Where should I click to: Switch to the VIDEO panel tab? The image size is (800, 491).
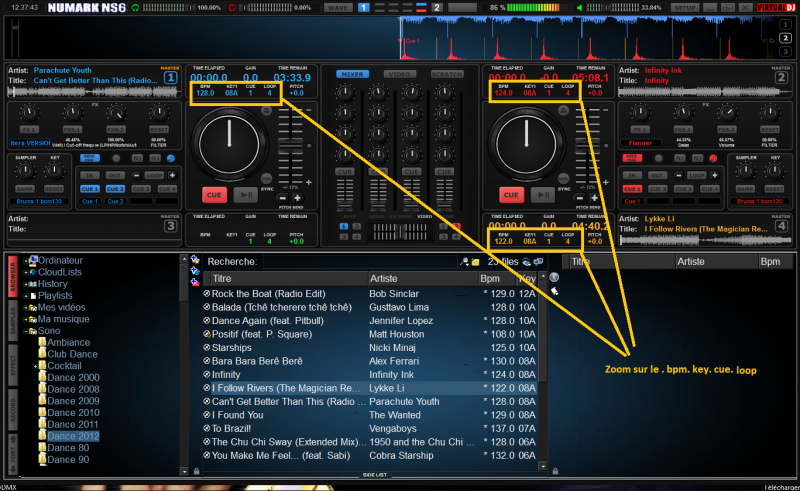click(x=399, y=75)
